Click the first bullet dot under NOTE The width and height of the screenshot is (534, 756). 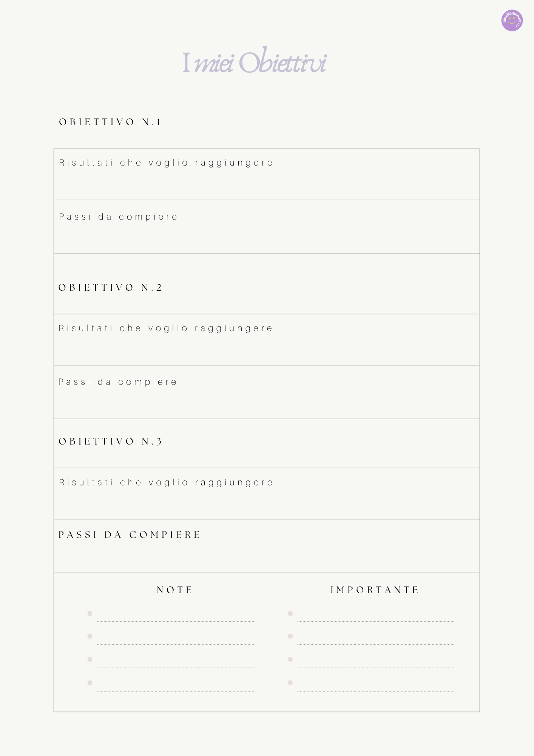point(90,613)
